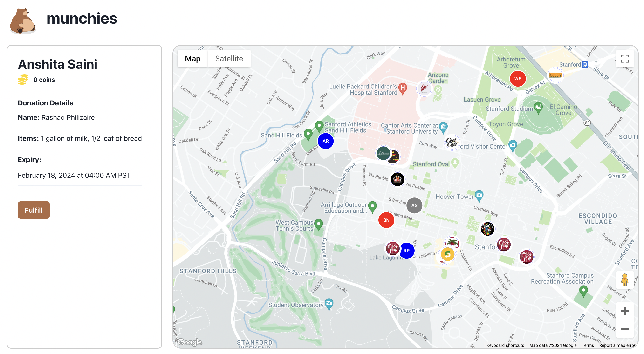
Task: Open the BBQ restaurant marker
Action: tap(397, 179)
